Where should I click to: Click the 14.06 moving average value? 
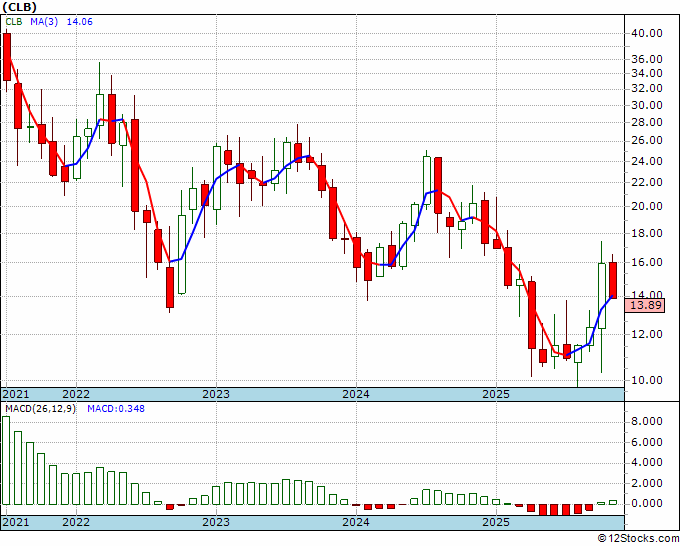[79, 22]
